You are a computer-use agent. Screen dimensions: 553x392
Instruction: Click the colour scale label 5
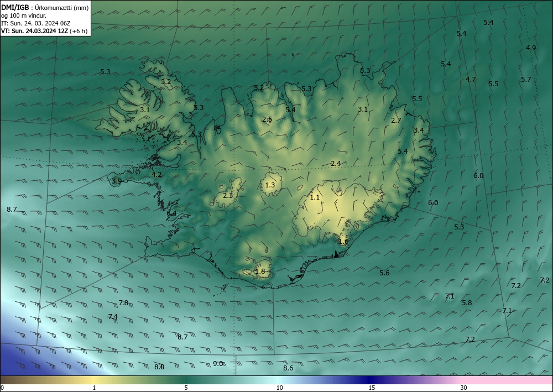(186, 388)
